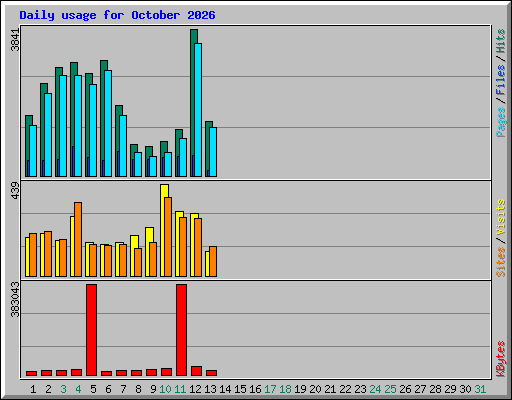Click day label 15 on the x-axis
Screen dimensions: 512x400
coord(240,389)
